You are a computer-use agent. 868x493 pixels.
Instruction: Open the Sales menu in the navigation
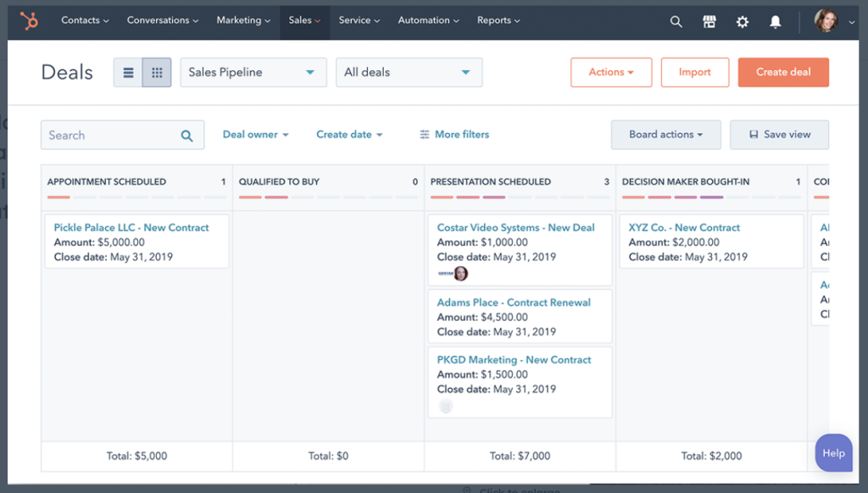pos(303,21)
